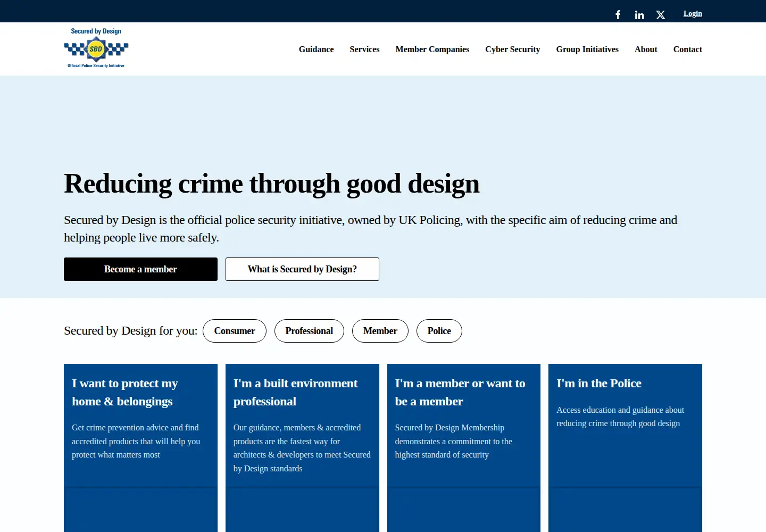Click the 'Secured by Design for you:' label
The image size is (766, 532).
coord(130,331)
